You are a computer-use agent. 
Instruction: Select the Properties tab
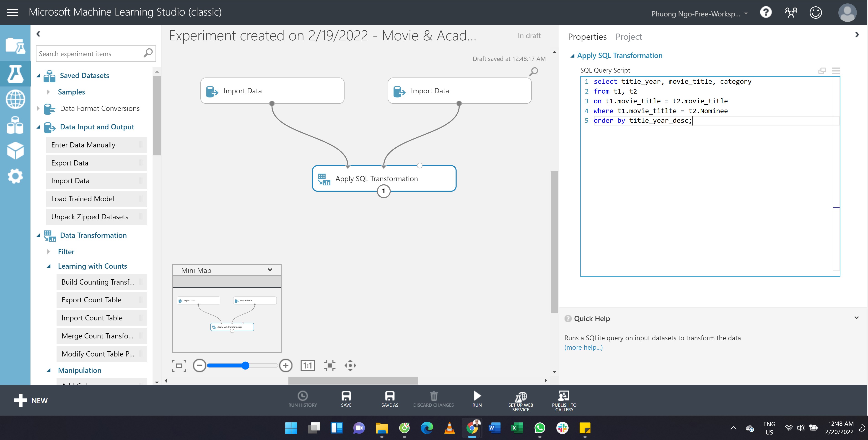tap(587, 37)
